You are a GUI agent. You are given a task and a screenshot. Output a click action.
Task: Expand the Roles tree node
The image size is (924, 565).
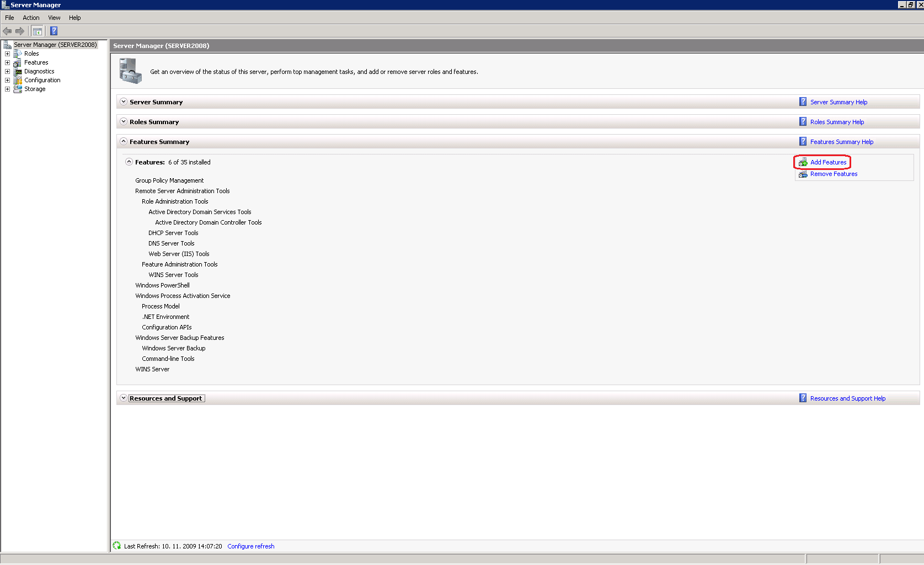pos(7,54)
